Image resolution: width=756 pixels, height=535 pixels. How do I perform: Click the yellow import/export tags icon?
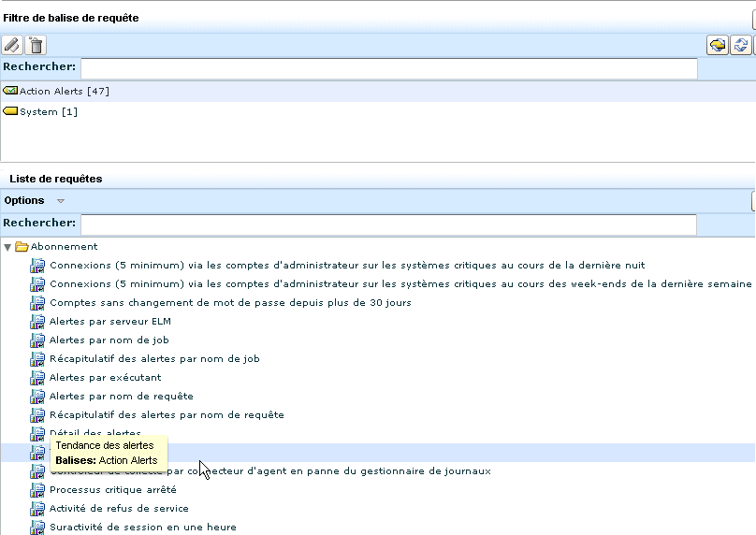718,45
